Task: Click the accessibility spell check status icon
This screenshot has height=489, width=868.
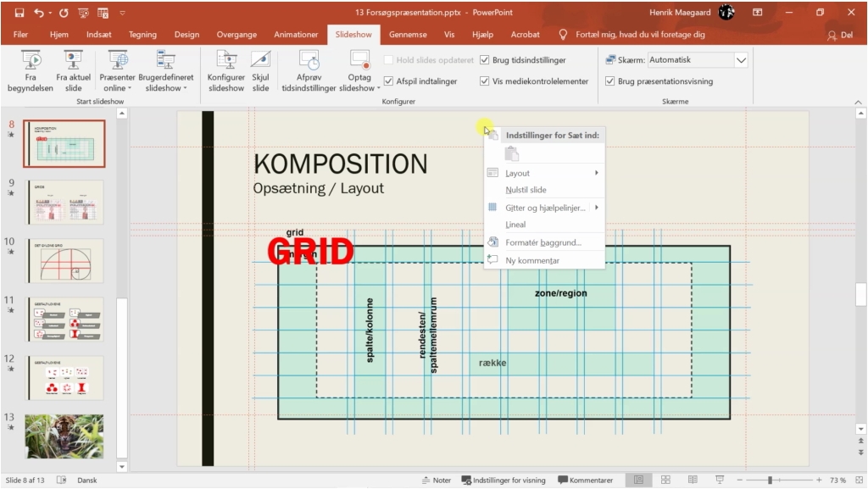Action: [x=61, y=480]
